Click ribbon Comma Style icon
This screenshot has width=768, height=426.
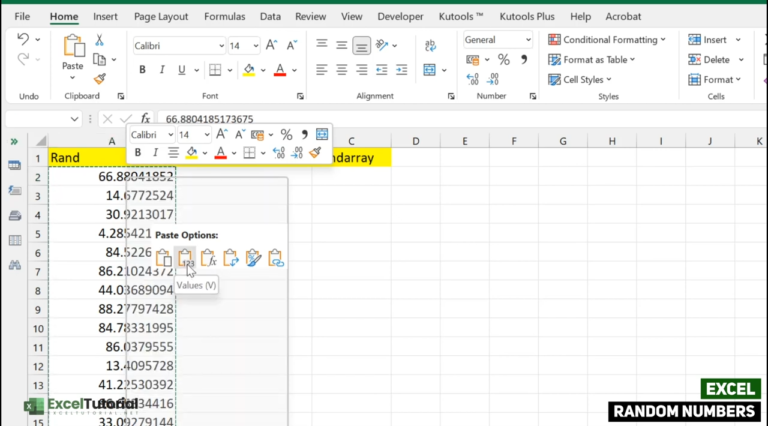524,59
